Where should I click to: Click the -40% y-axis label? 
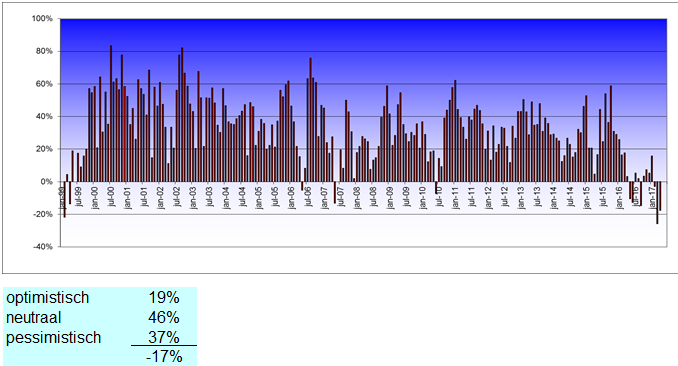point(43,247)
